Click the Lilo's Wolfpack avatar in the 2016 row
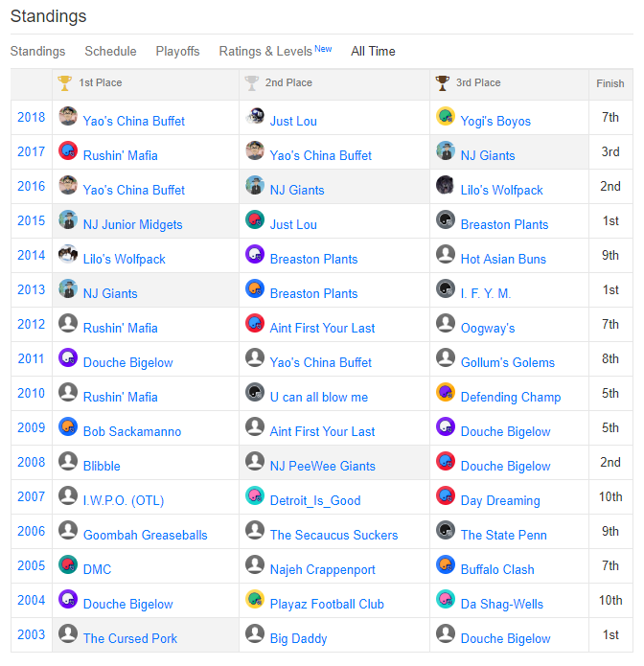644x666 pixels. pos(446,185)
